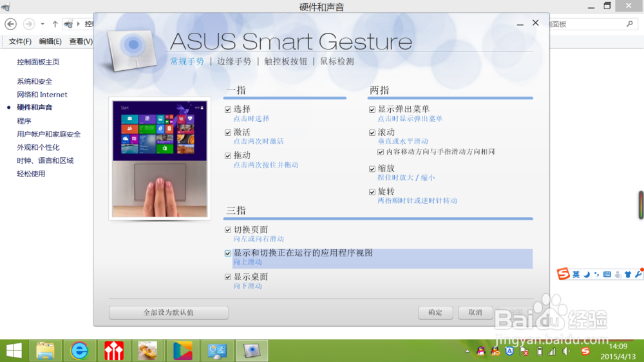Open the colorful play-store taskbar icon
The height and width of the screenshot is (362, 644).
pos(183,350)
